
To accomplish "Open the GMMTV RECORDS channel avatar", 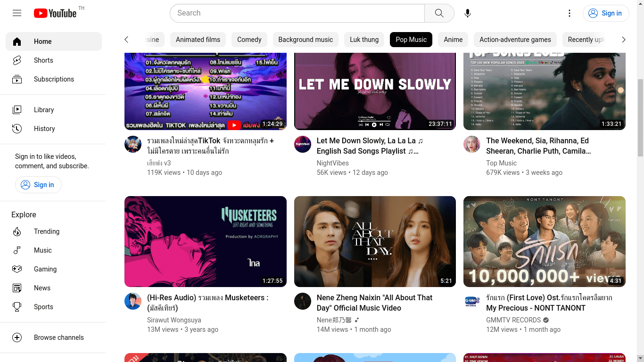I will (472, 301).
